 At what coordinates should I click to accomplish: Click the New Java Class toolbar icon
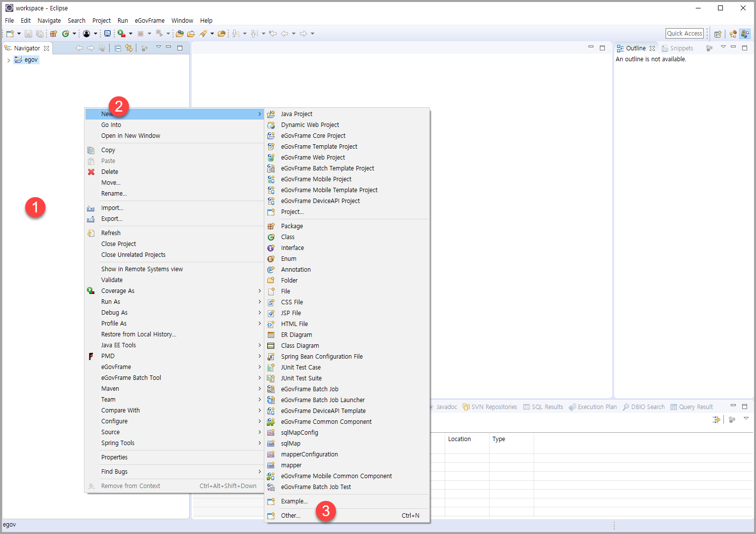pos(65,34)
